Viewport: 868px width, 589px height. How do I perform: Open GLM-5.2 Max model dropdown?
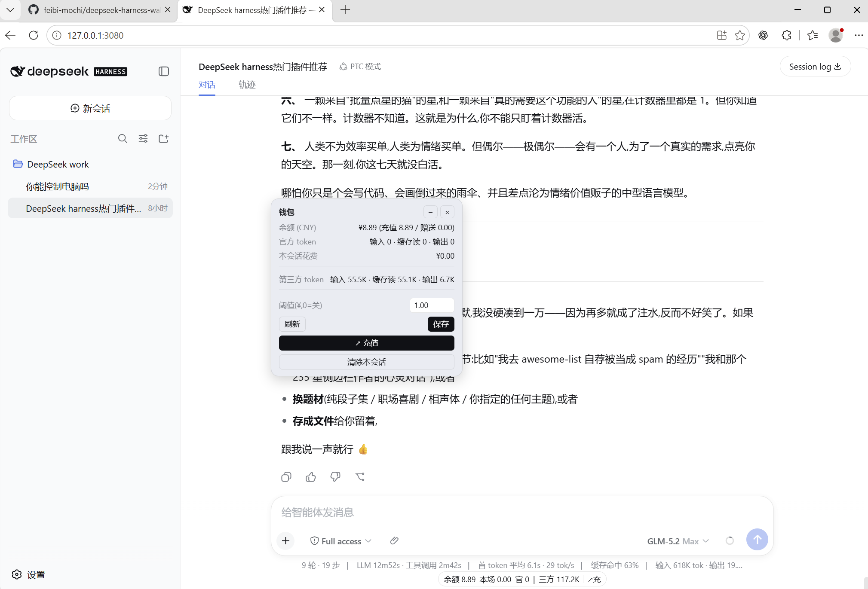coord(678,541)
